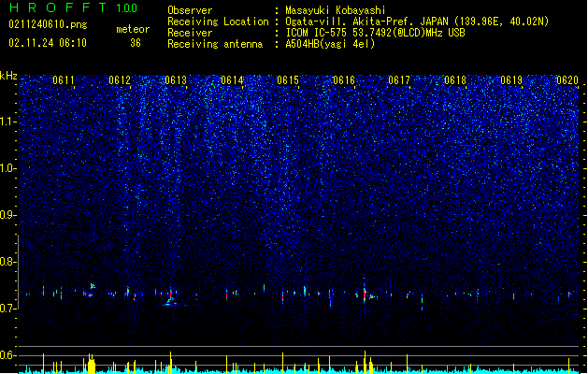Click the receiver ICOM IC-575 text line
This screenshot has height=374, width=588.
pyautogui.click(x=375, y=33)
